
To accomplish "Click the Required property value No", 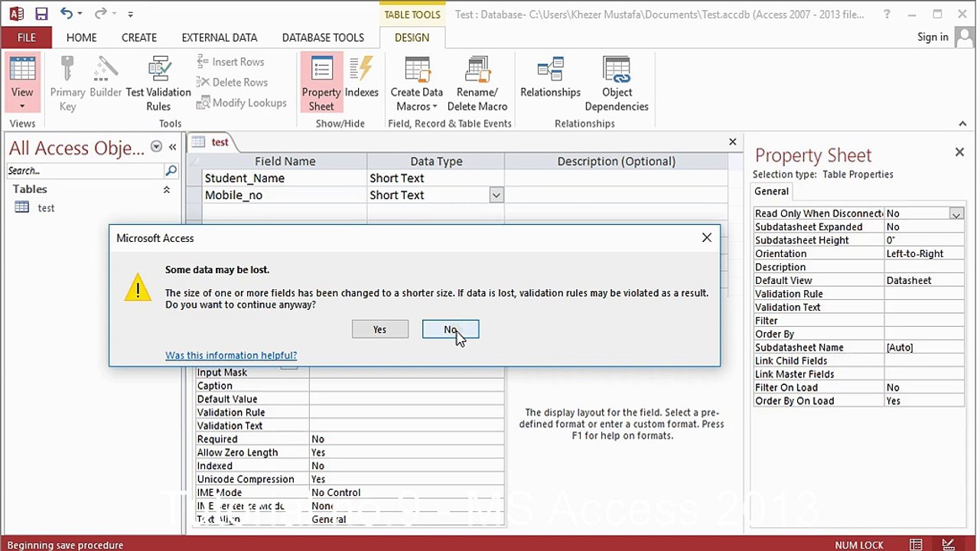I will point(406,439).
